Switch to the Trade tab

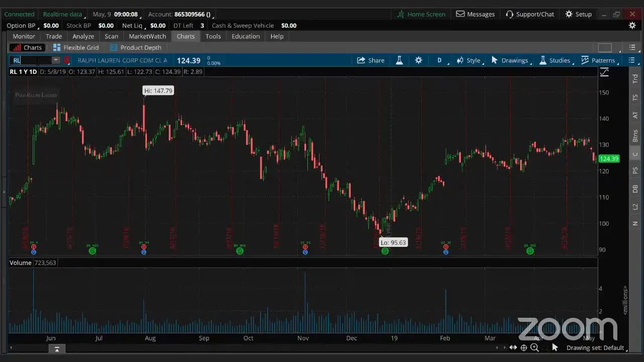click(x=54, y=36)
